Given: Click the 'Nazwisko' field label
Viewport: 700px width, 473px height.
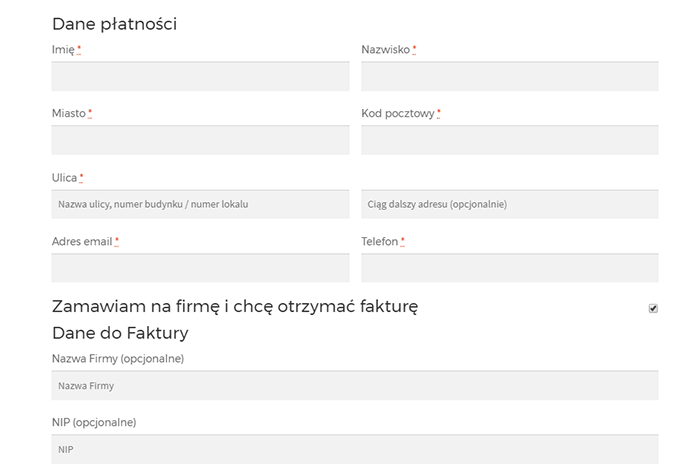Looking at the screenshot, I should pyautogui.click(x=385, y=49).
